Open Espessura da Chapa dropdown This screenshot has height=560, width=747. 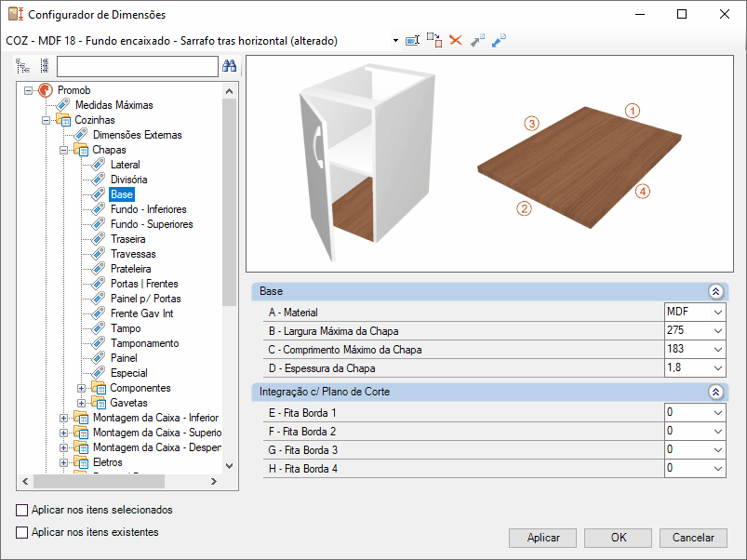(717, 367)
